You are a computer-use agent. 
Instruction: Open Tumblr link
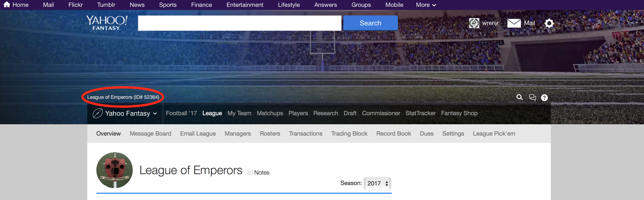tap(106, 5)
